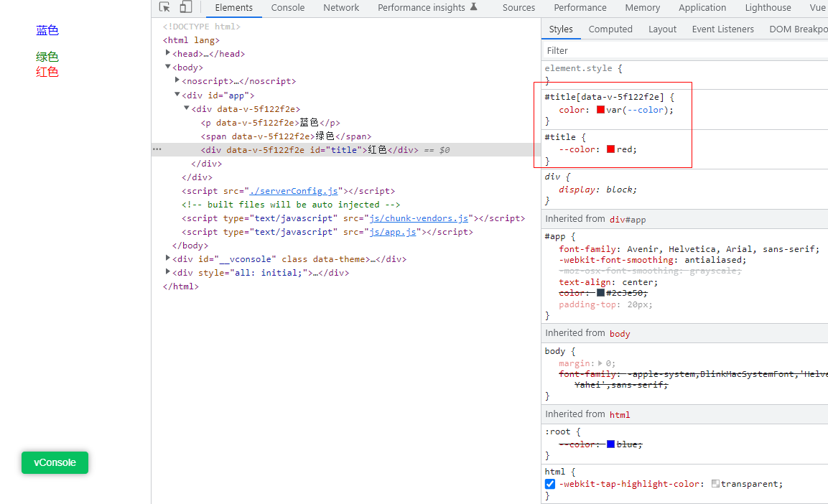This screenshot has width=828, height=504.
Task: Toggle the device toolbar icon
Action: [185, 7]
